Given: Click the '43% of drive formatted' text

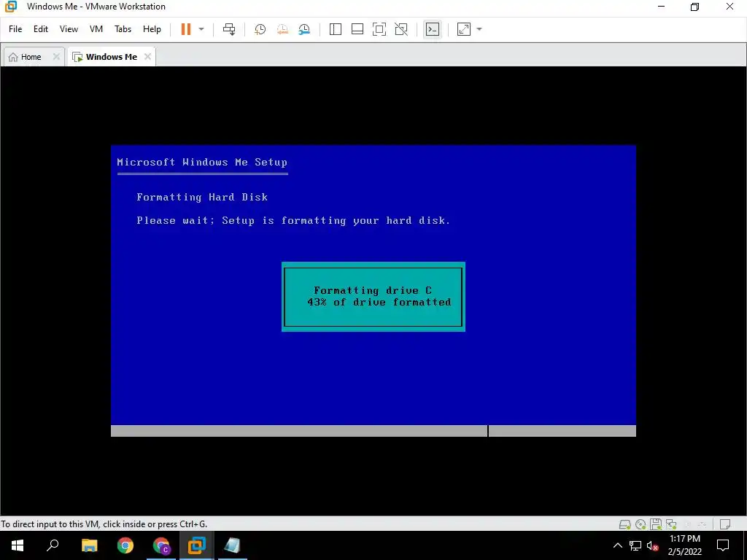Looking at the screenshot, I should click(379, 302).
